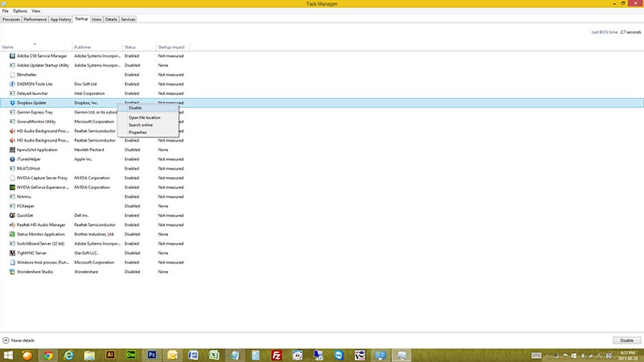Open TeamViewer from the taskbar
Image resolution: width=644 pixels, height=362 pixels.
pyautogui.click(x=339, y=355)
